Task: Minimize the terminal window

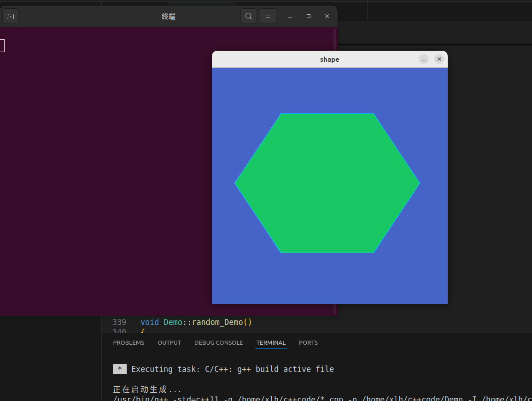Action: (x=290, y=16)
